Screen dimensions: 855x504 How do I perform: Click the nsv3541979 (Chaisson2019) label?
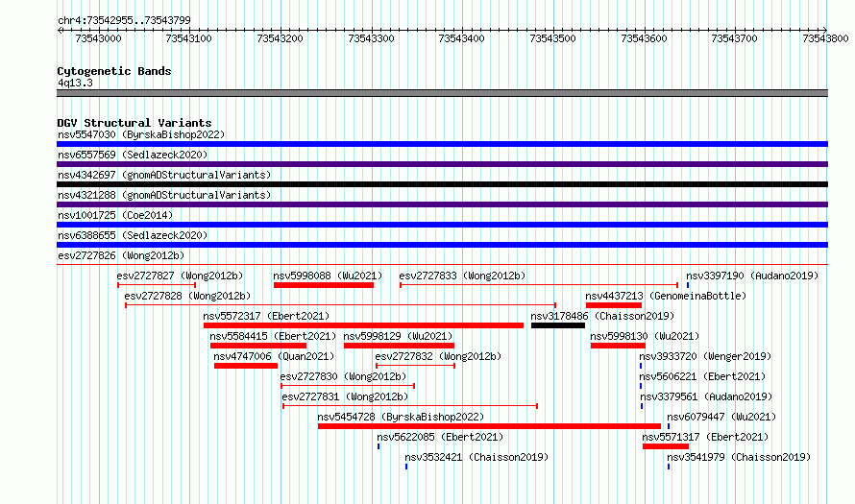[x=739, y=457]
